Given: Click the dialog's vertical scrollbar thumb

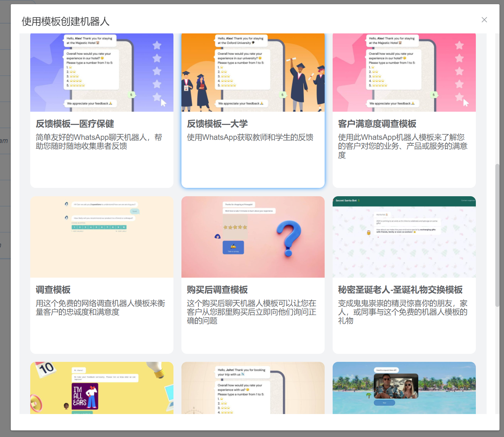Looking at the screenshot, I should click(x=497, y=235).
